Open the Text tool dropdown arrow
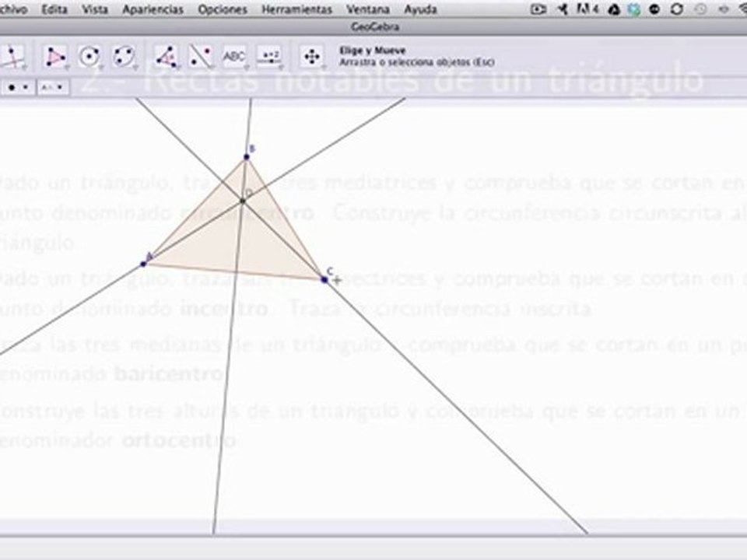Viewport: 747px width, 560px height. (x=247, y=68)
